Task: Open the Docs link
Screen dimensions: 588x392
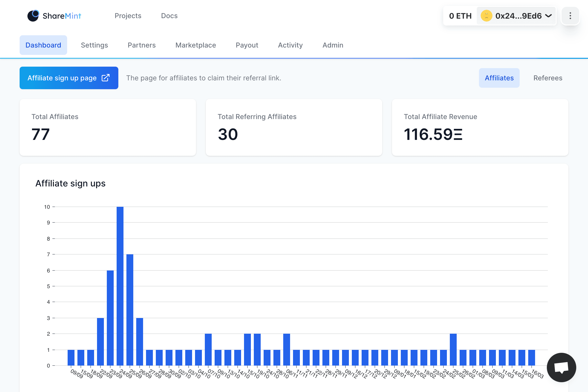Action: click(169, 16)
